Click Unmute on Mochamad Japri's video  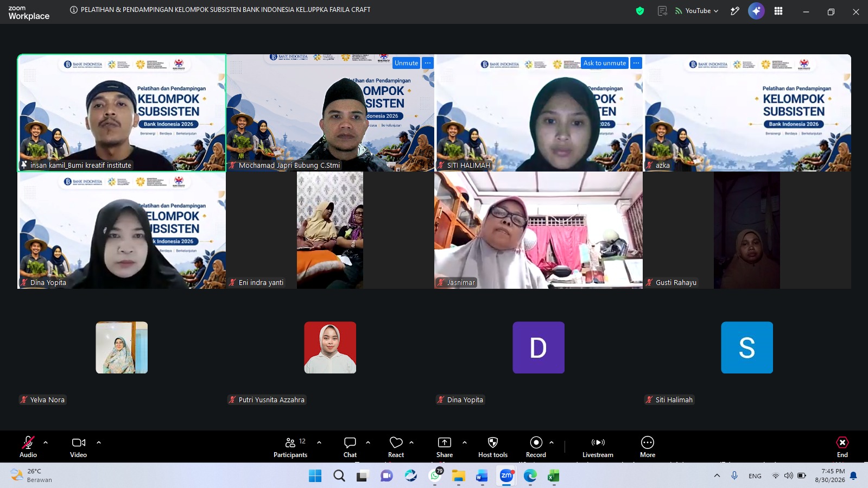(x=407, y=63)
